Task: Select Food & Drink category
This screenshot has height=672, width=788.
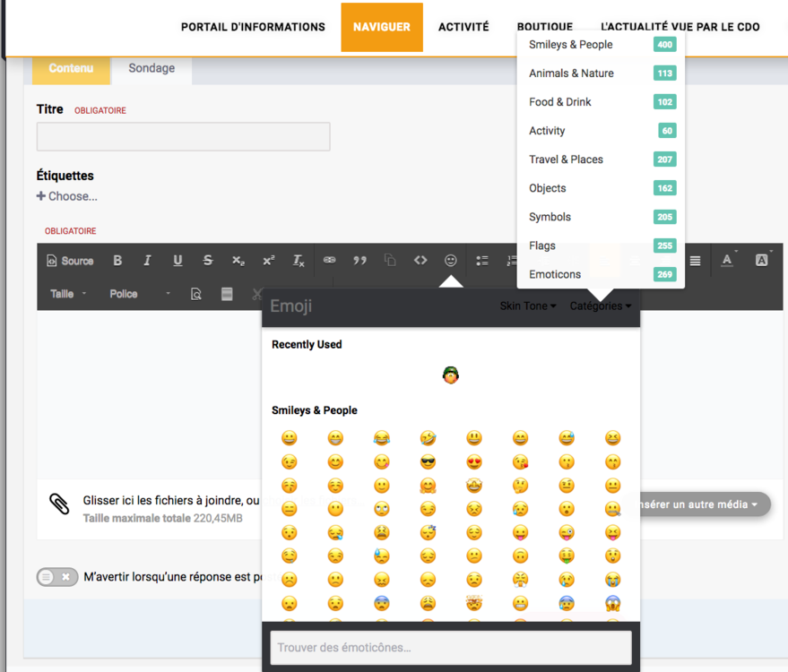Action: pos(601,102)
